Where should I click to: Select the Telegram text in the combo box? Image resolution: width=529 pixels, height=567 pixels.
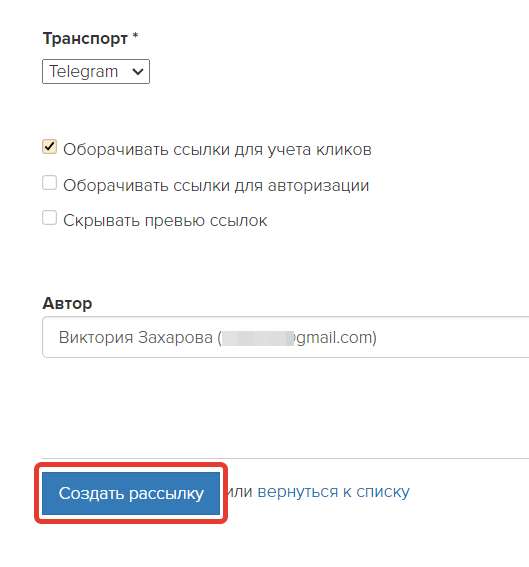[x=84, y=71]
